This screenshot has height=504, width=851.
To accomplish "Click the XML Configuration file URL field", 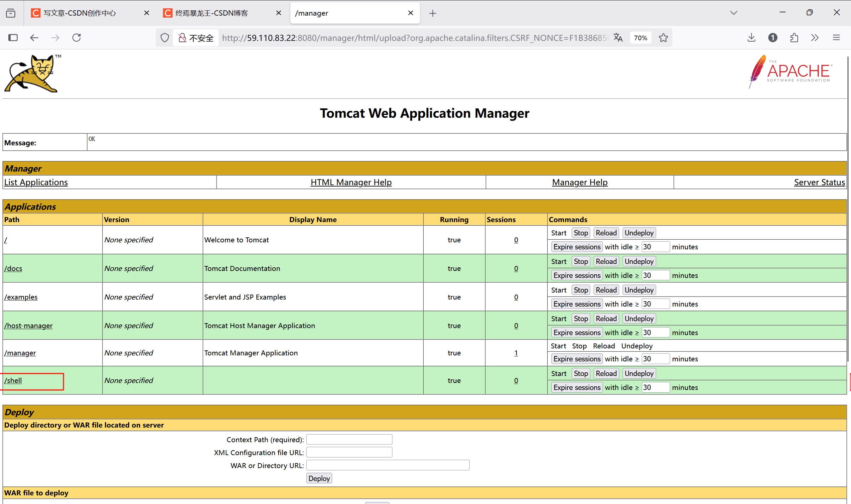I will point(349,452).
